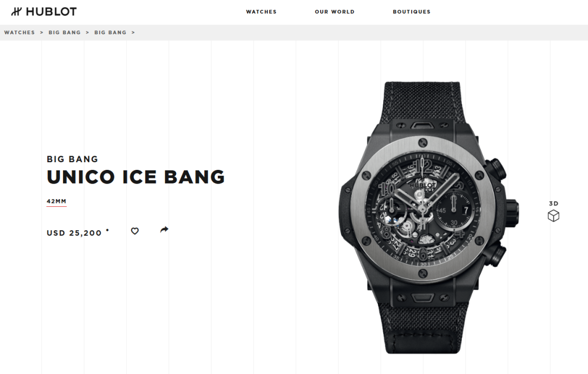The height and width of the screenshot is (374, 588).
Task: Open the WATCHES top navigation menu
Action: pyautogui.click(x=261, y=11)
